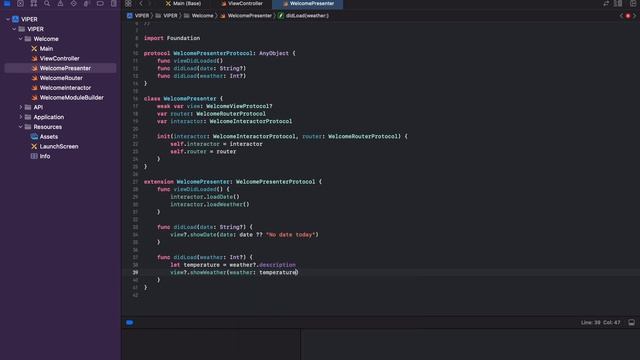Go forward in editor history
Viewport: 640px width, 360px height.
coord(150,3)
